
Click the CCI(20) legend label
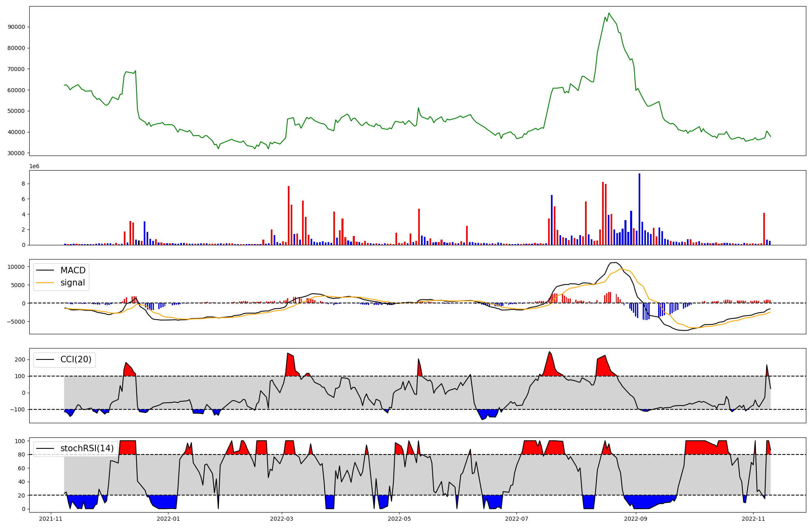[x=76, y=359]
